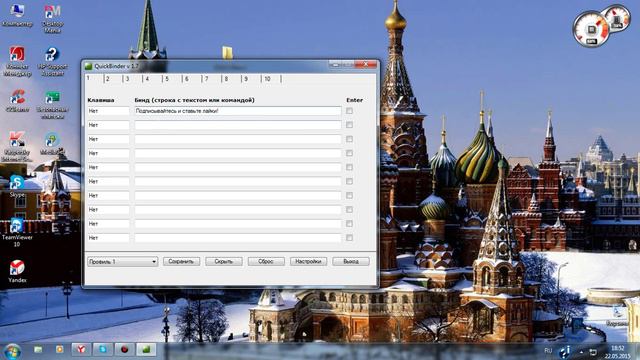This screenshot has height=360, width=640.
Task: Click the bind text field containing Подписывайтесь и ставьте лайки
Action: pyautogui.click(x=238, y=111)
